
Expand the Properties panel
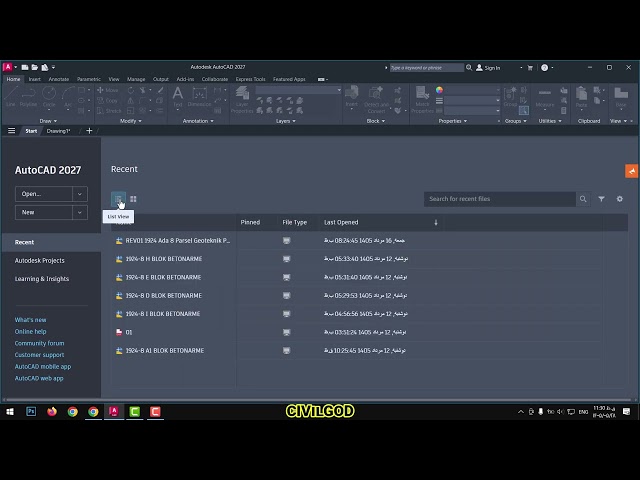pyautogui.click(x=452, y=121)
